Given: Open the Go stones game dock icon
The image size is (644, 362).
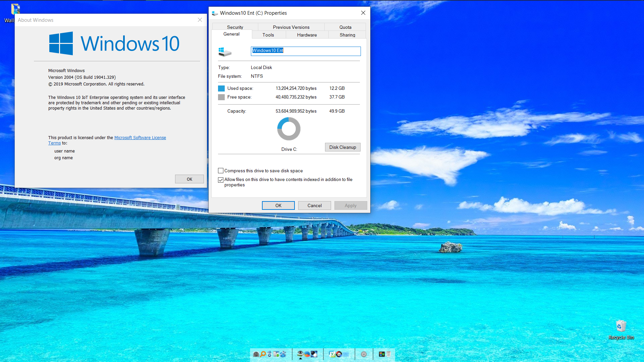Looking at the screenshot, I should (x=314, y=354).
